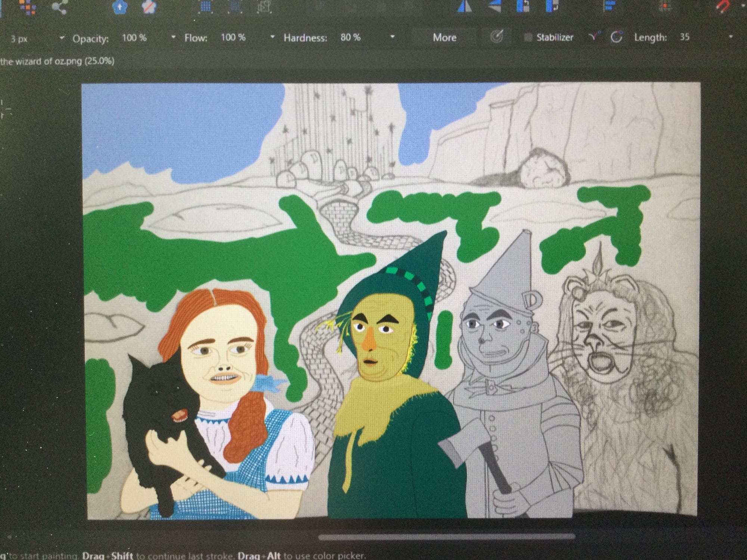Click the blue flower icon with up arrow

coord(120,7)
